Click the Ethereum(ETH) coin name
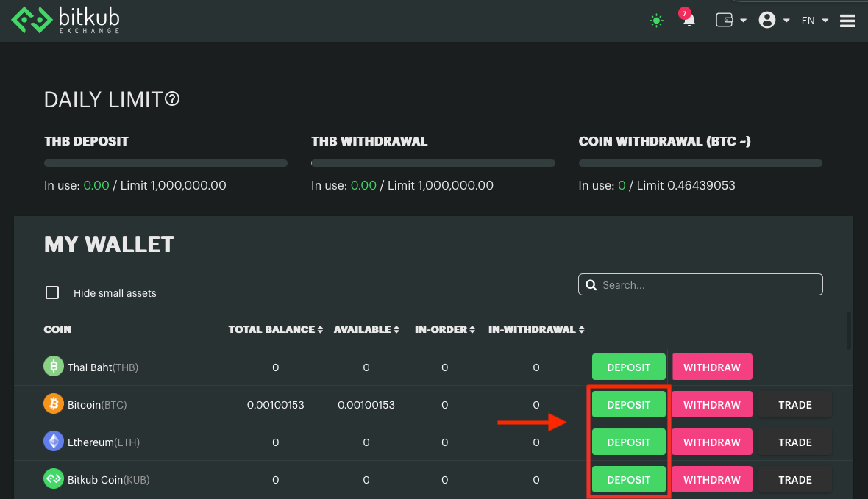Screen dimensions: 868x499 [x=104, y=442]
